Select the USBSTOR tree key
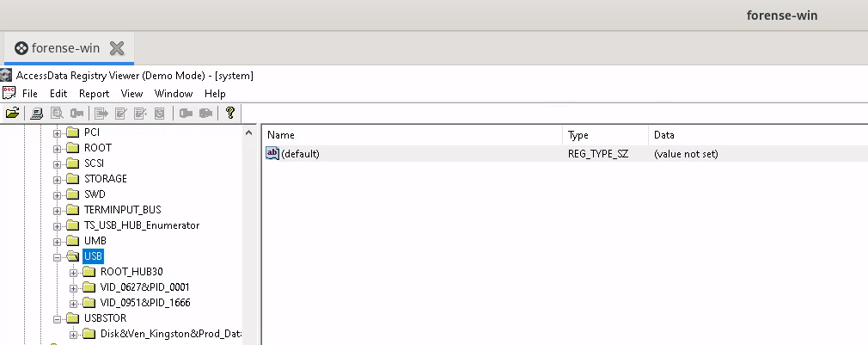This screenshot has height=345, width=868. click(105, 318)
